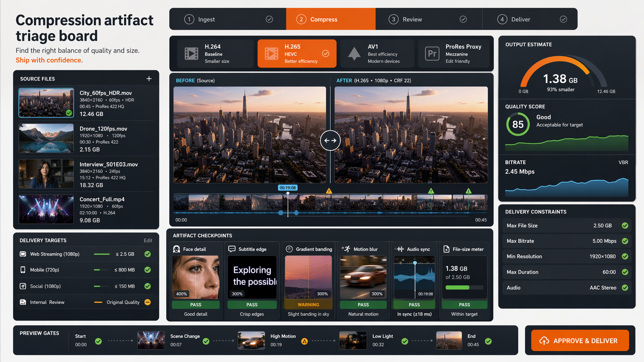
Task: Click the Review step number icon
Action: coord(393,19)
